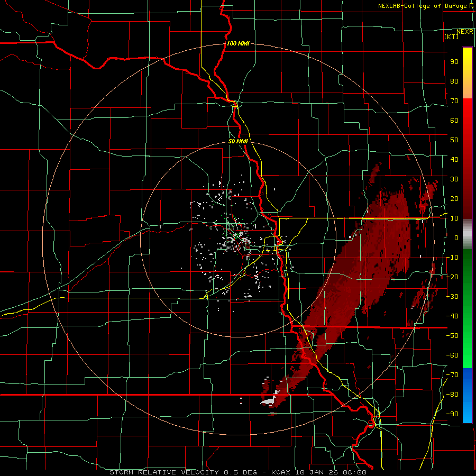Click the 50 NMI range ring label

pos(238,141)
